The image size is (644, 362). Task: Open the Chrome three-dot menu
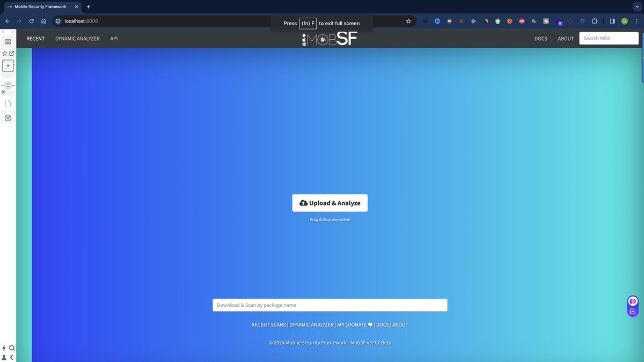pyautogui.click(x=636, y=21)
